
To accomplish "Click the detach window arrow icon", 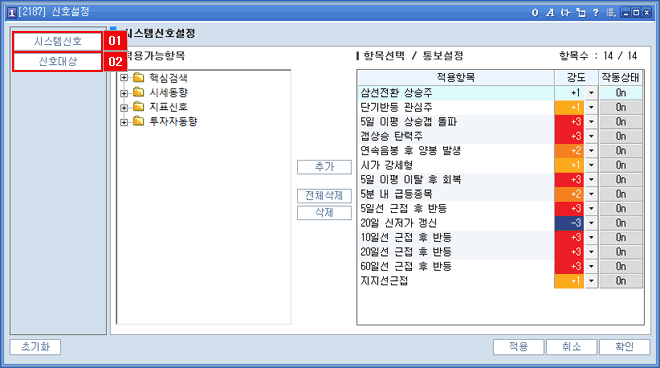I will (x=581, y=13).
